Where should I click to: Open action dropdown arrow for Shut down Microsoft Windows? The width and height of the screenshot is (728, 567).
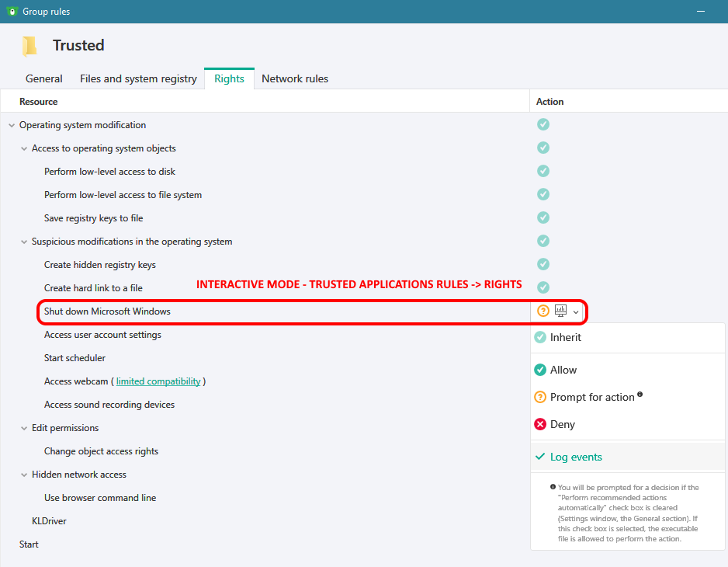pos(576,312)
